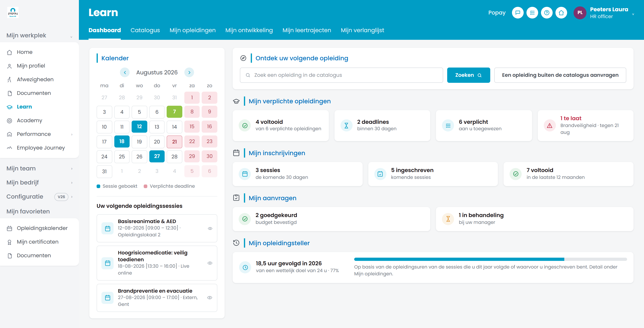Click the compass icon next to Ontdek heading

pos(243,58)
